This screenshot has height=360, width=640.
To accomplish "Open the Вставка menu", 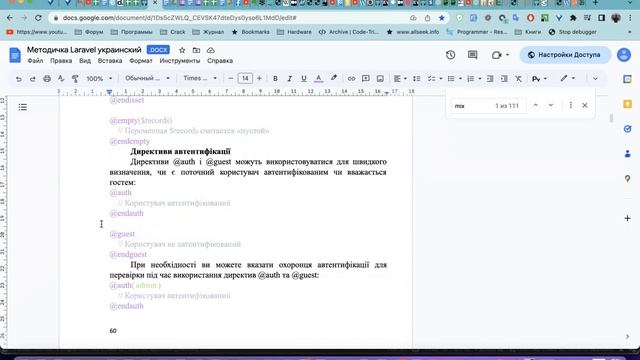I will coord(110,61).
